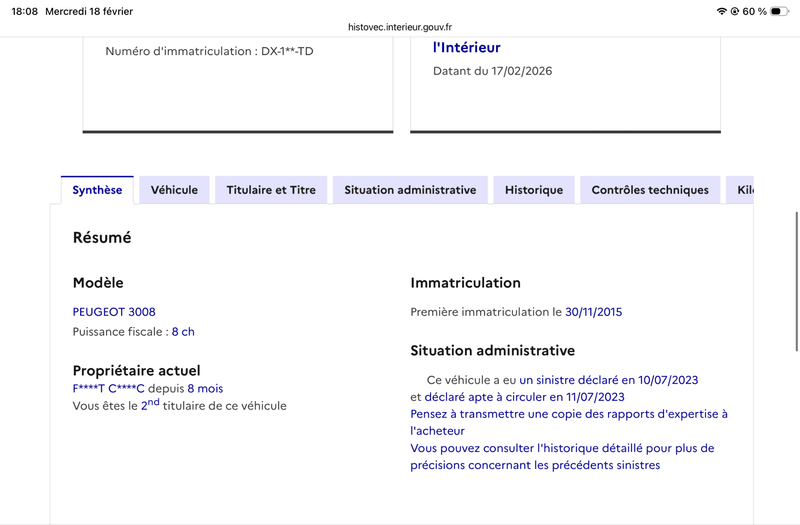
Task: Go to the Historique tab
Action: point(534,190)
